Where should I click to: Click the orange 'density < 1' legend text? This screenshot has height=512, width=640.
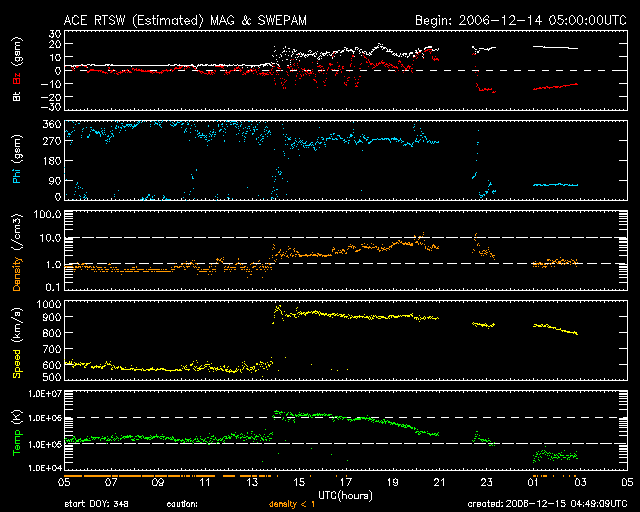[x=297, y=503]
